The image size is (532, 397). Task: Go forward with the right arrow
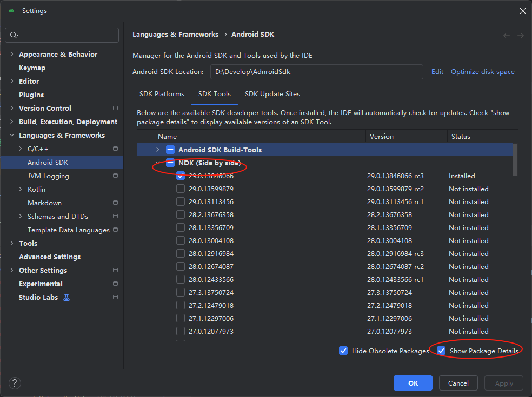(x=521, y=36)
